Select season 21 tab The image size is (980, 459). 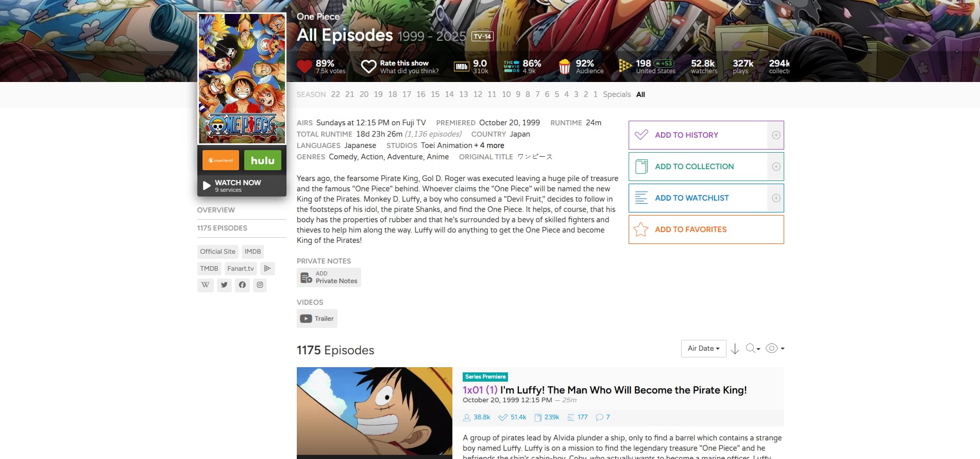click(350, 94)
